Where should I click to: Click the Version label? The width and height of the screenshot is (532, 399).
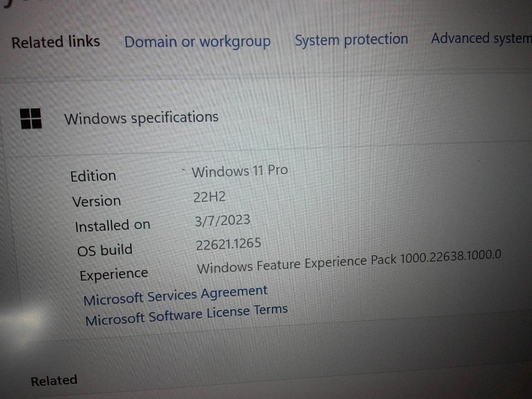click(x=96, y=201)
